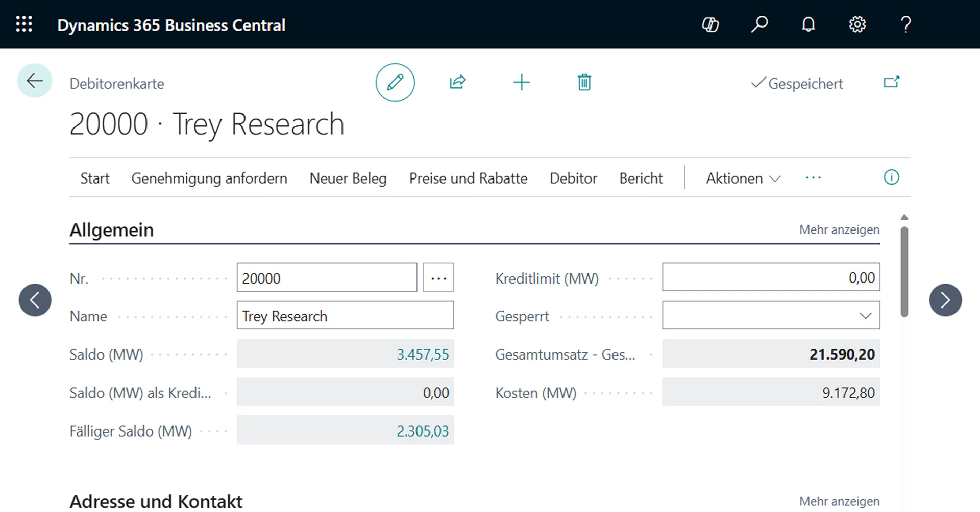Click the vertical scrollbar thumb

pos(904,272)
